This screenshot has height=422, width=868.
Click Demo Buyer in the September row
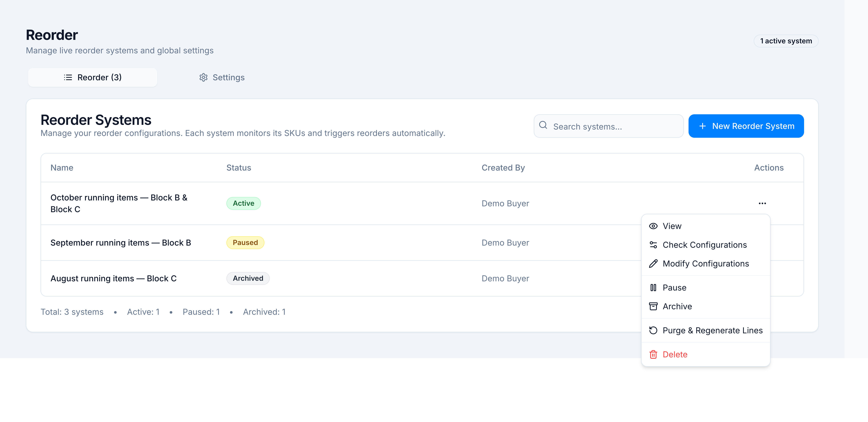tap(505, 243)
